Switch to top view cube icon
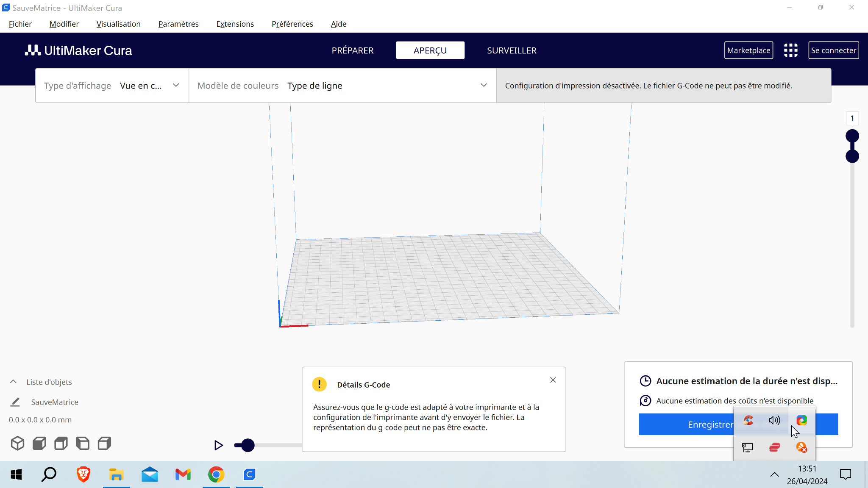Image resolution: width=868 pixels, height=488 pixels. point(61,444)
